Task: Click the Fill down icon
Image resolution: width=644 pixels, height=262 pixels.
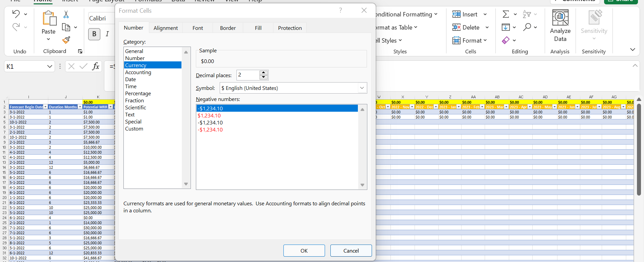Action: (x=506, y=27)
